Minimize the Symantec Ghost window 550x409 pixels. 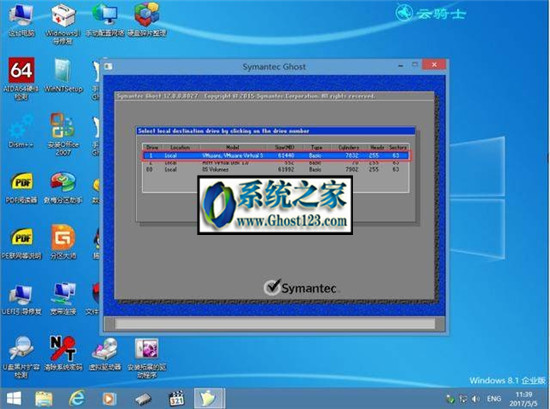(x=401, y=65)
